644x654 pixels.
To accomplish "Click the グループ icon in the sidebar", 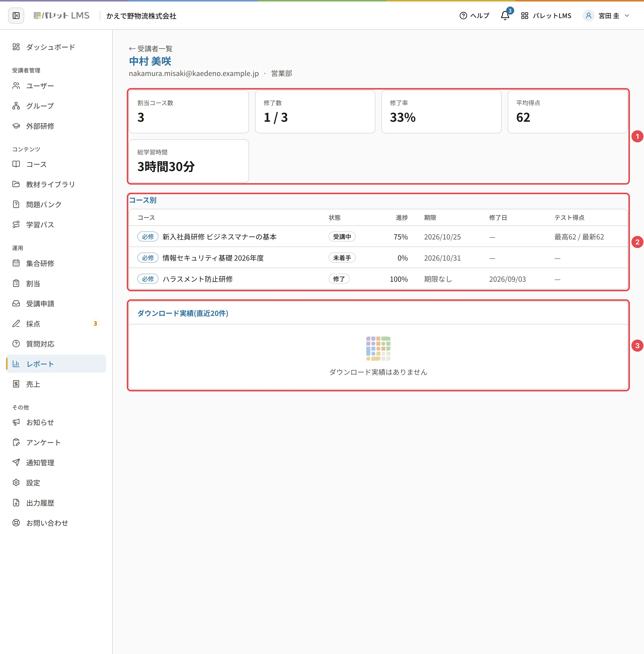I will 16,106.
